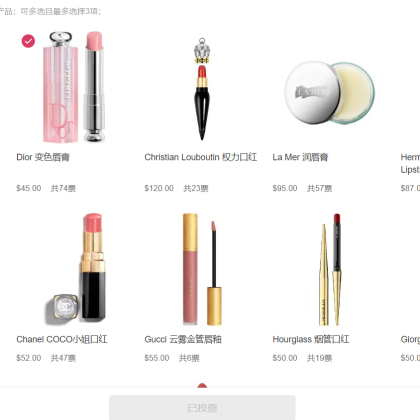The image size is (420, 420).
Task: Open the Gucci 云雾金管唇釉 title
Action: [x=183, y=339]
